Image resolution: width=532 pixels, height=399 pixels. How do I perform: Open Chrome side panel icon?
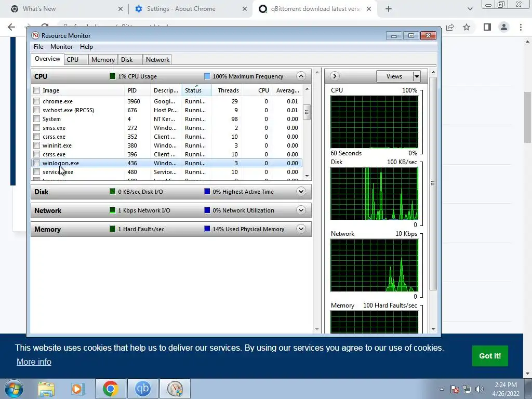coord(487,27)
